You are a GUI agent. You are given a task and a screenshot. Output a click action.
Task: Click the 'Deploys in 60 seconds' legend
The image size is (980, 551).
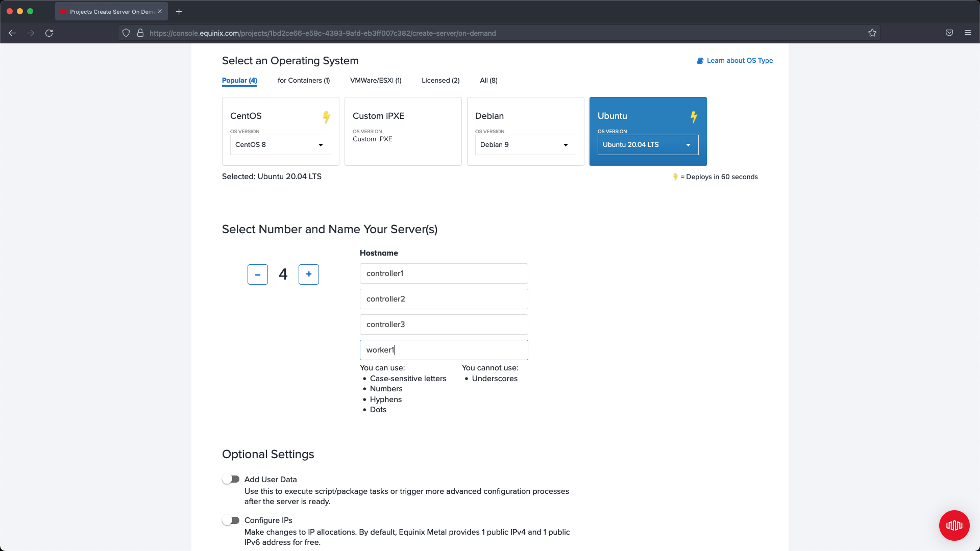point(715,177)
